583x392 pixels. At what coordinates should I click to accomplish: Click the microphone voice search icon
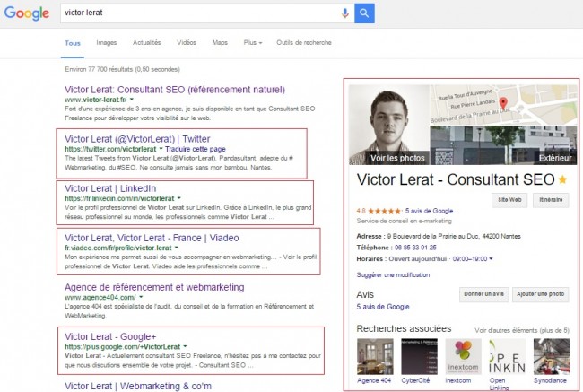pyautogui.click(x=345, y=13)
